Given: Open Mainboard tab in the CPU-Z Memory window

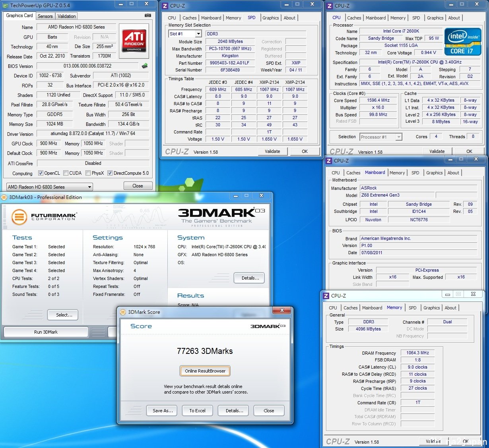Looking at the screenshot, I should 372,308.
